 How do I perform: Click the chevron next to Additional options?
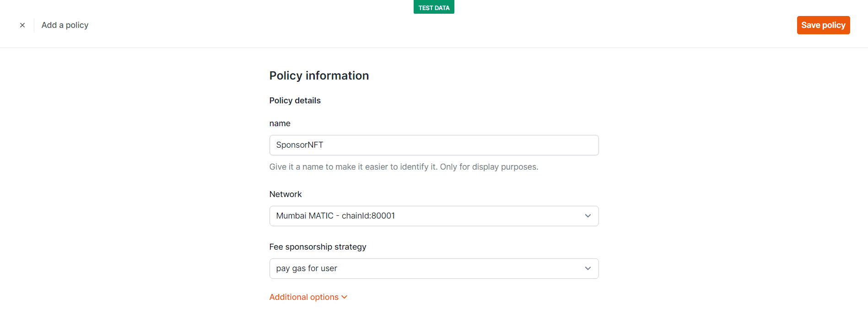pos(345,297)
